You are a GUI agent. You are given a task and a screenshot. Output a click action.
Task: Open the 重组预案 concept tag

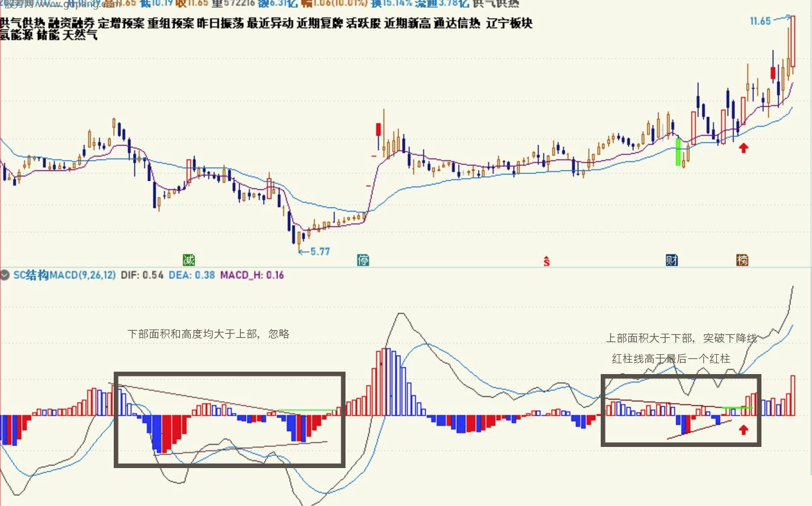[x=170, y=23]
